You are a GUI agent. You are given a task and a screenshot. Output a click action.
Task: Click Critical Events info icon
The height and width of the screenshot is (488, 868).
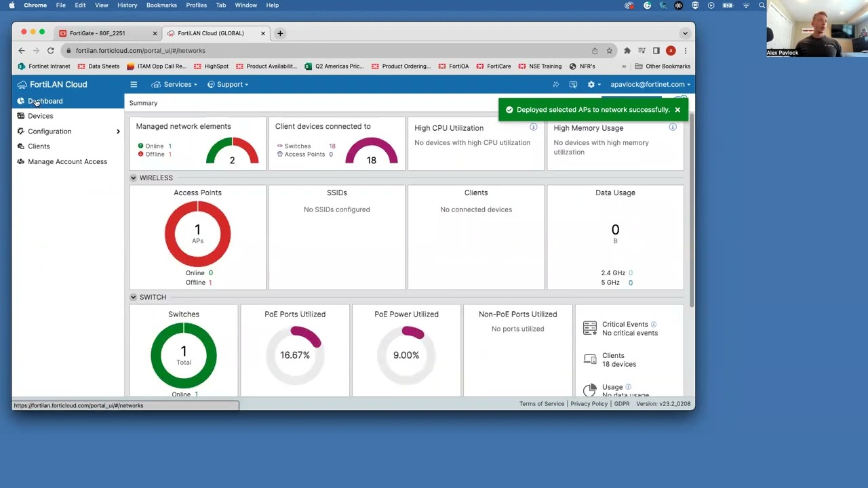point(654,325)
